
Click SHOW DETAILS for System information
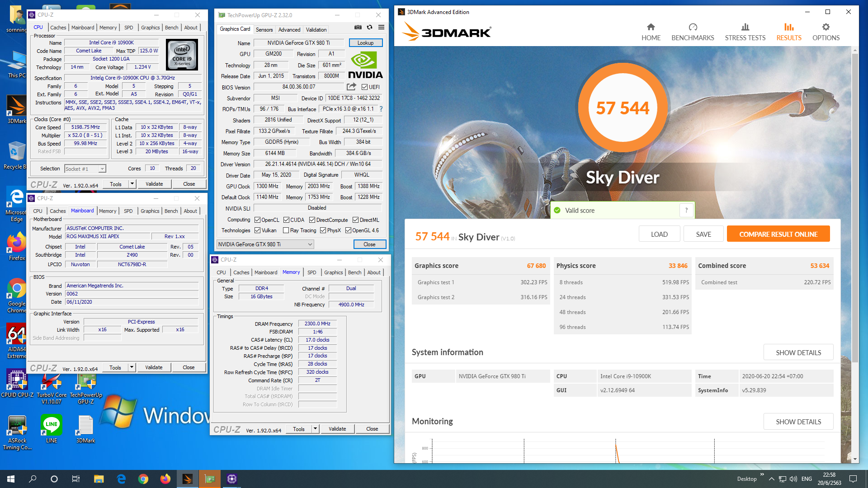click(x=798, y=352)
